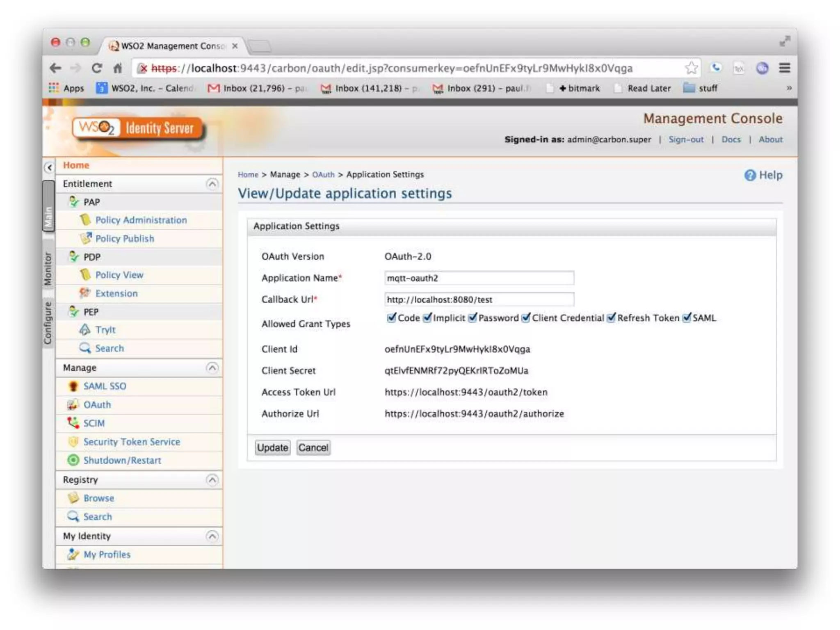Click the browser home icon
Screen dimensions: 840x630
(x=118, y=68)
